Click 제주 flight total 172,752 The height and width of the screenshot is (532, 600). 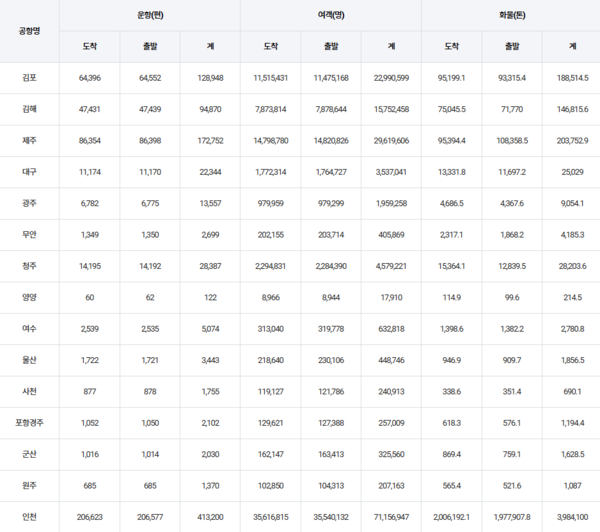(x=210, y=141)
